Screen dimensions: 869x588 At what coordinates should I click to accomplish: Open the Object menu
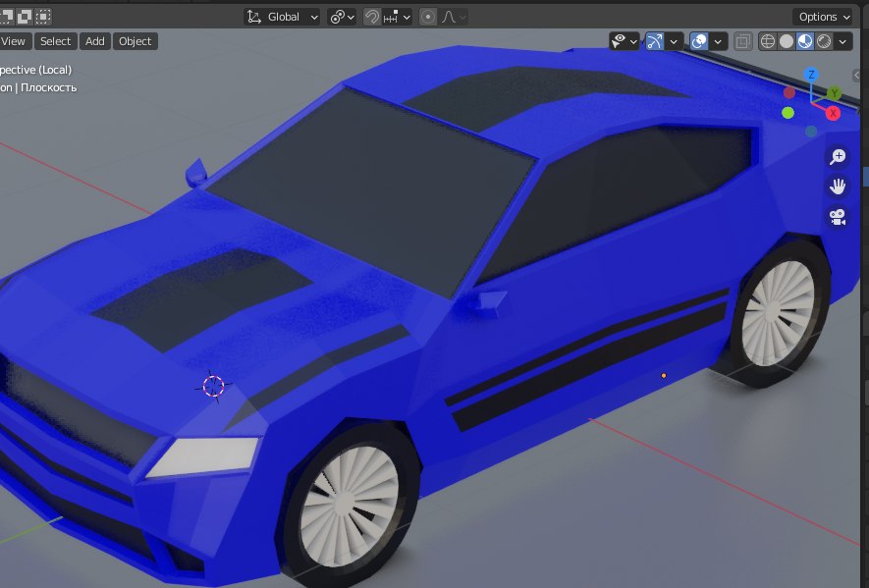(x=135, y=41)
